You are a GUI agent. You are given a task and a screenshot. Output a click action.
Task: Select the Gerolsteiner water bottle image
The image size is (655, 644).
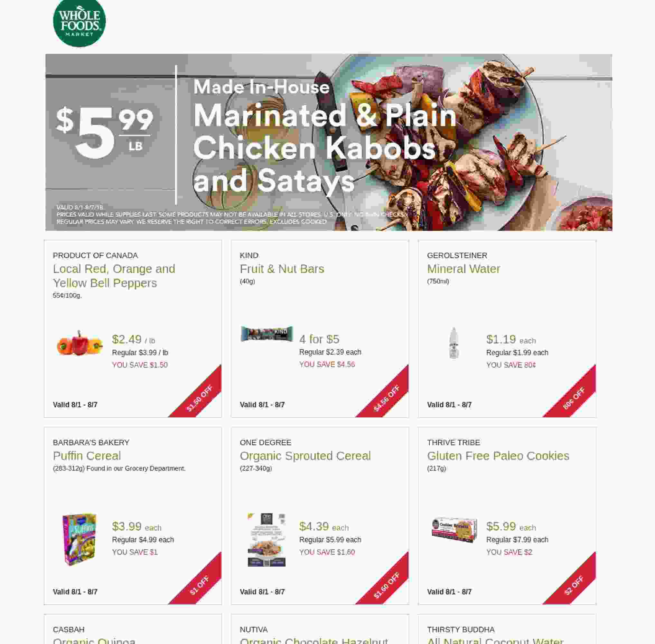coord(454,343)
